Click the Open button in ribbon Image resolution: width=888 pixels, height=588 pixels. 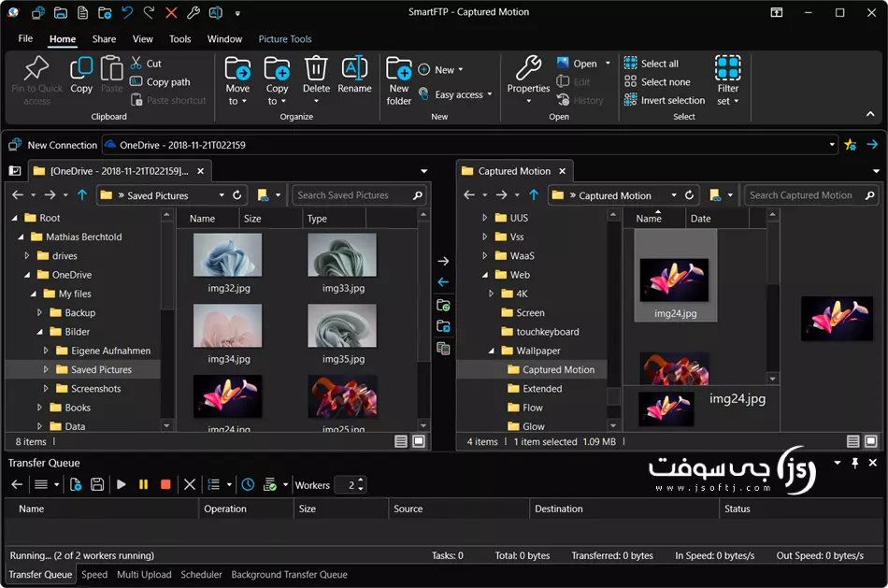(578, 64)
